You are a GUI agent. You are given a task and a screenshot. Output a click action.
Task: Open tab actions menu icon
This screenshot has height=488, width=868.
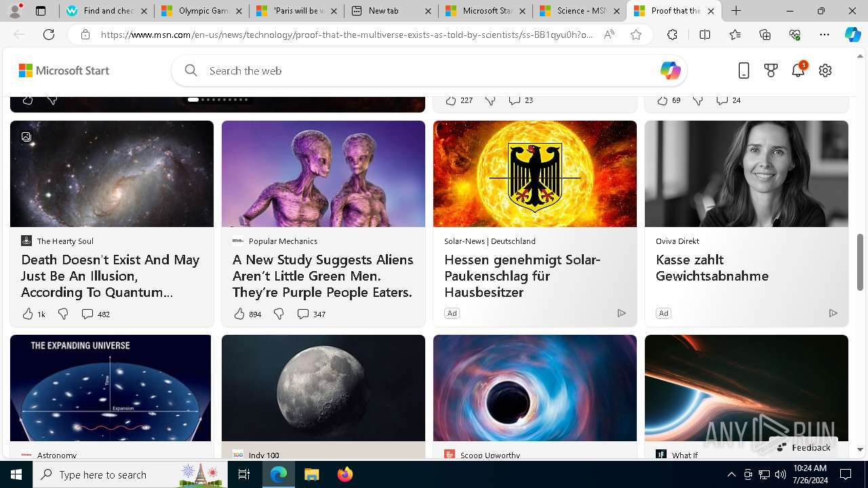41,11
